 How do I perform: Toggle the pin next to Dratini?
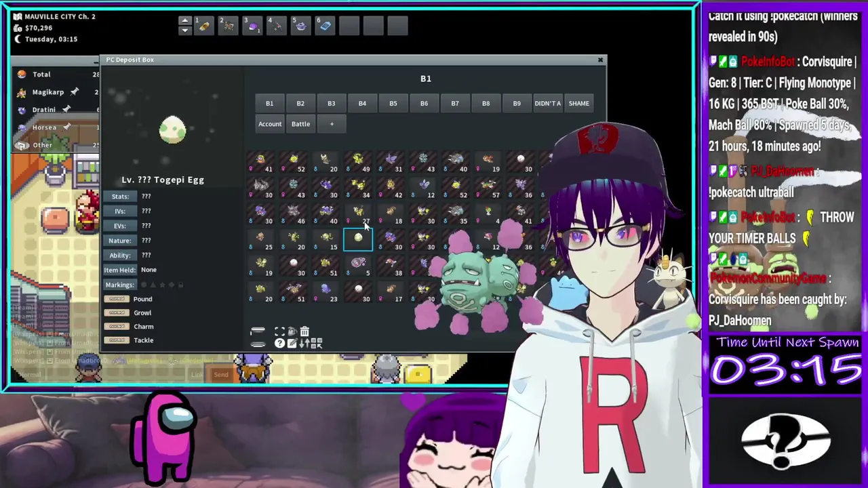point(66,109)
